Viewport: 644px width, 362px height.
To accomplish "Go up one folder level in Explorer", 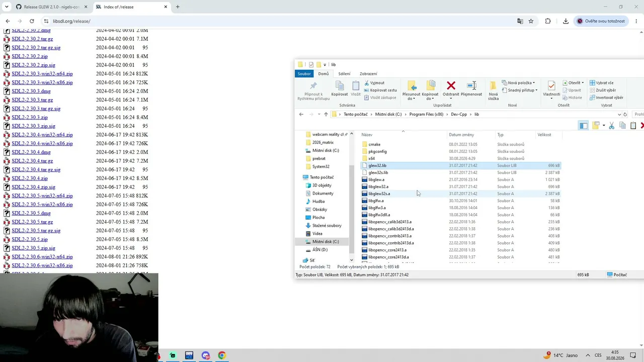I will 326,114.
